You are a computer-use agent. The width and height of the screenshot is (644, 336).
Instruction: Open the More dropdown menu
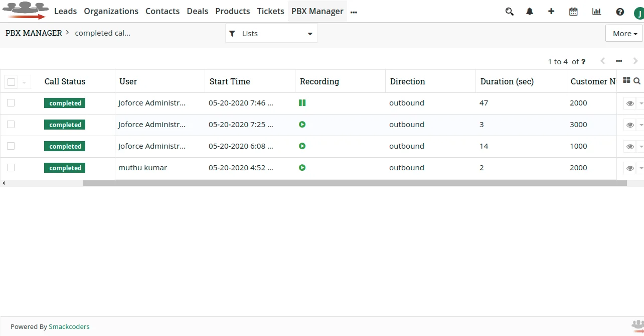click(623, 33)
